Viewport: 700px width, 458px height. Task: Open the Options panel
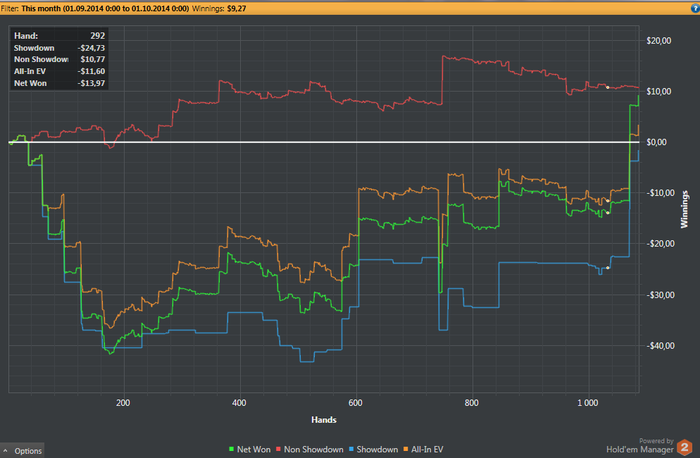pos(22,450)
